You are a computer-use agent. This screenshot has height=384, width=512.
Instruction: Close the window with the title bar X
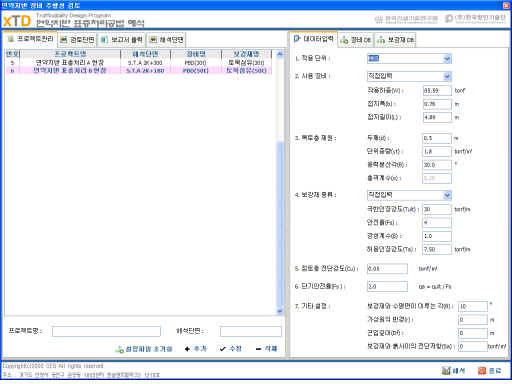pos(506,5)
